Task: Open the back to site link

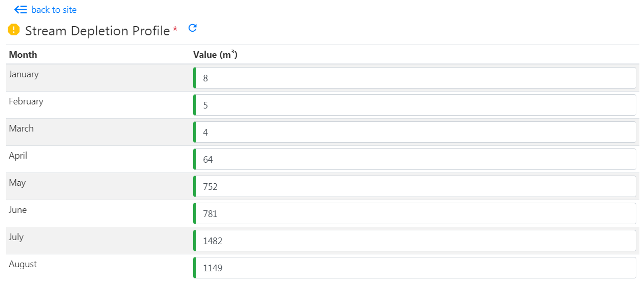Action: click(54, 10)
